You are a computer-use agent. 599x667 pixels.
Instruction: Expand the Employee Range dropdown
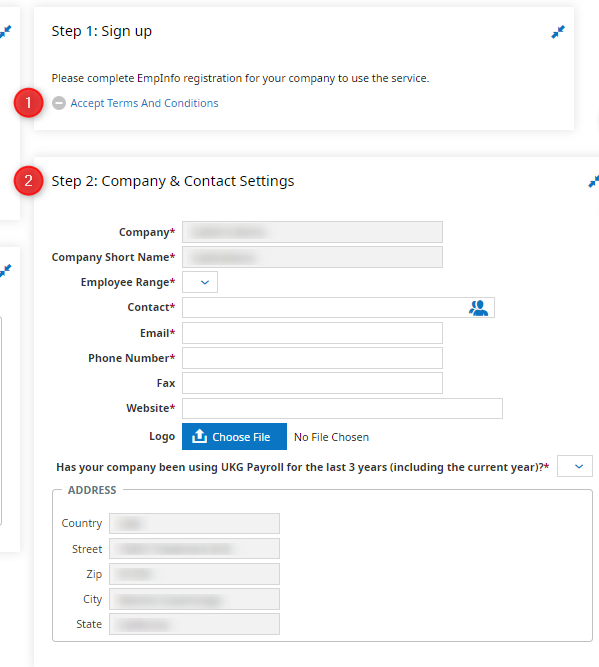click(200, 282)
